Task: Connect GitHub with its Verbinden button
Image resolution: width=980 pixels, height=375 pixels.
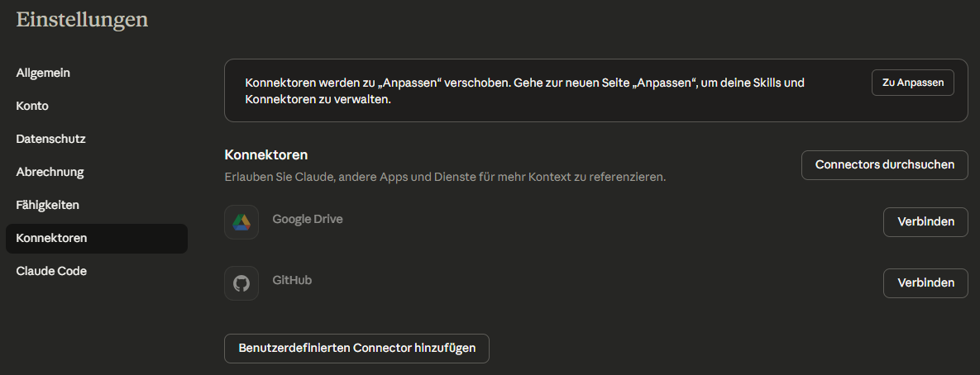Action: pos(925,283)
